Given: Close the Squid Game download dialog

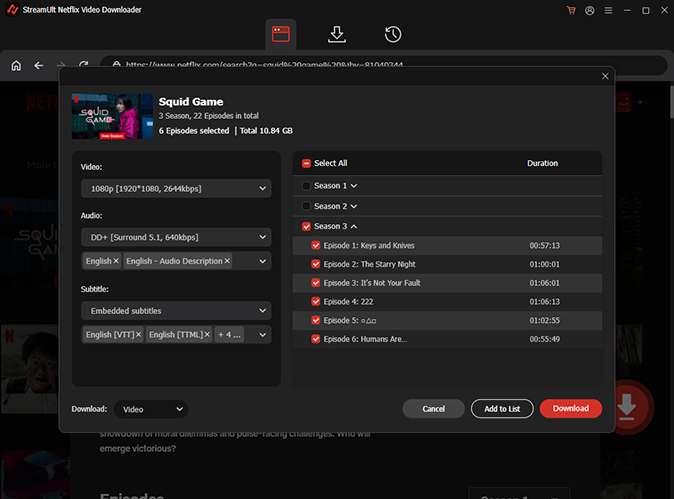Looking at the screenshot, I should [x=605, y=76].
